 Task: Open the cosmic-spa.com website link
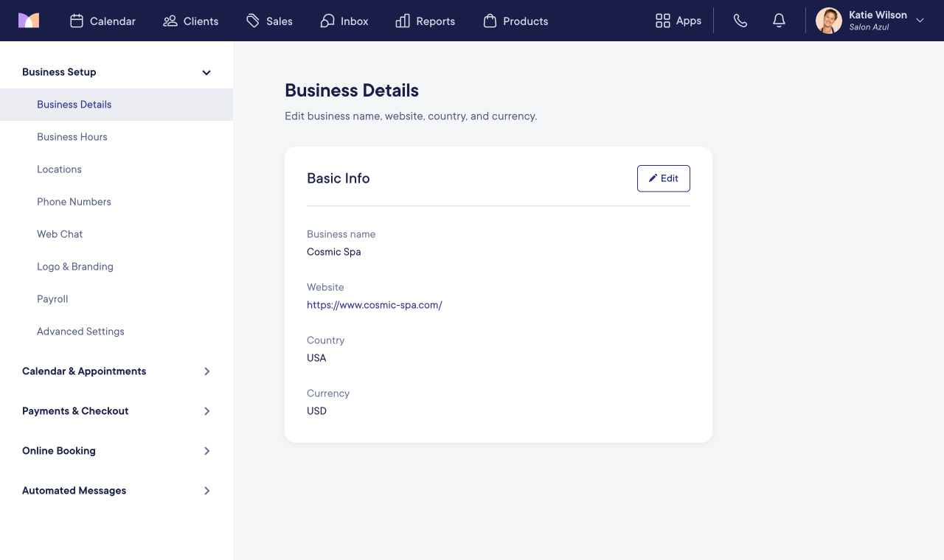pyautogui.click(x=375, y=305)
